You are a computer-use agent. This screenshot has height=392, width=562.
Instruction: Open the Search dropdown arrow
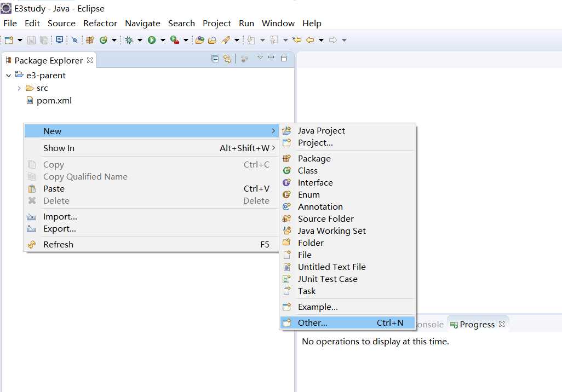237,40
